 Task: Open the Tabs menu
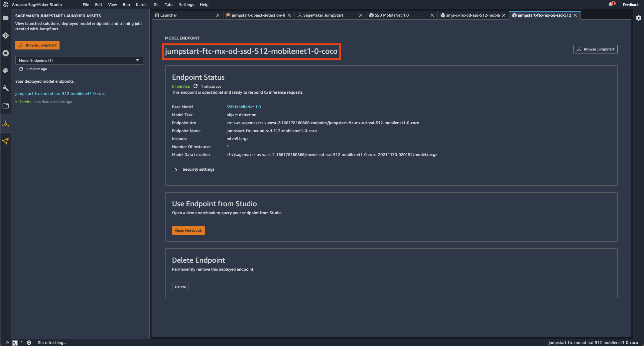coord(169,5)
